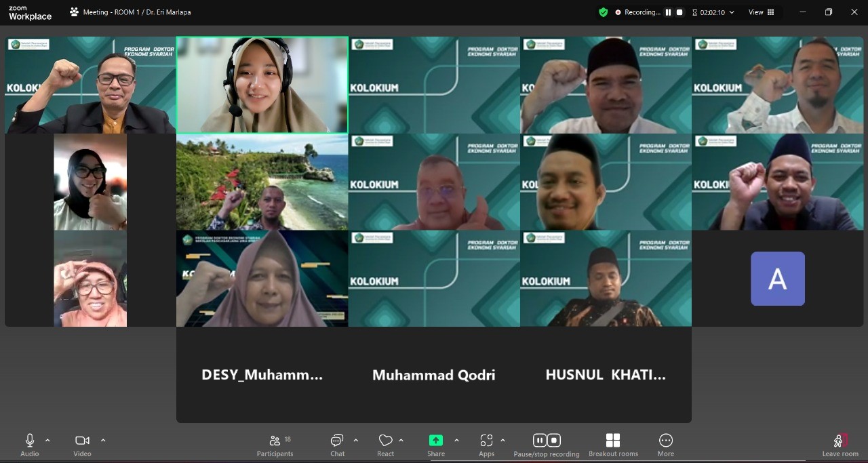This screenshot has height=463, width=868.
Task: Click the green encryption shield icon
Action: pyautogui.click(x=603, y=12)
